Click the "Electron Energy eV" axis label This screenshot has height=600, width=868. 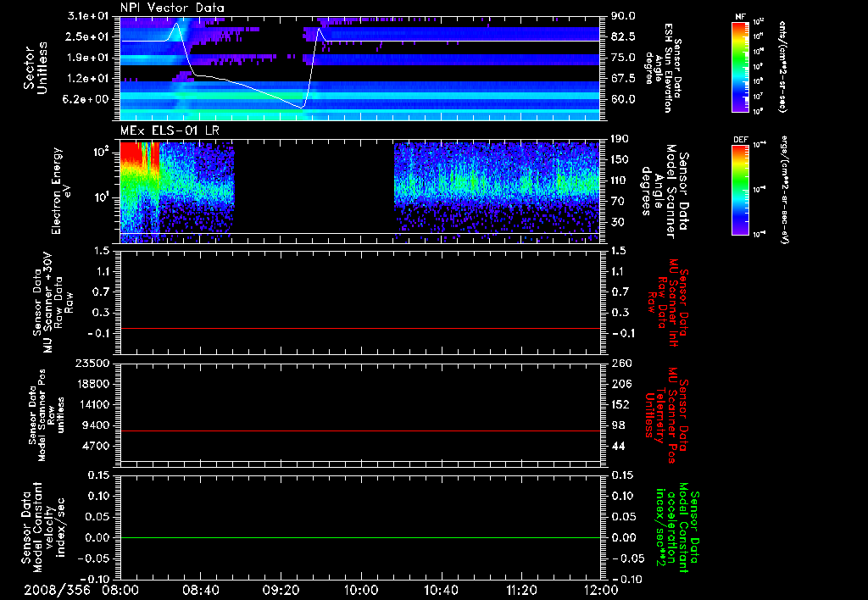pyautogui.click(x=60, y=191)
